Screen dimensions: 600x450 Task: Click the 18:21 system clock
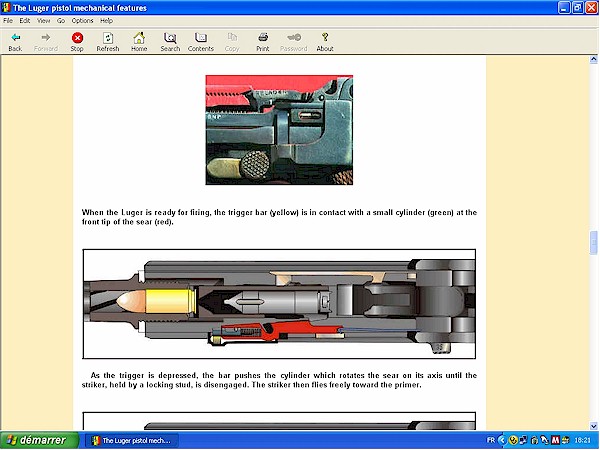[582, 440]
